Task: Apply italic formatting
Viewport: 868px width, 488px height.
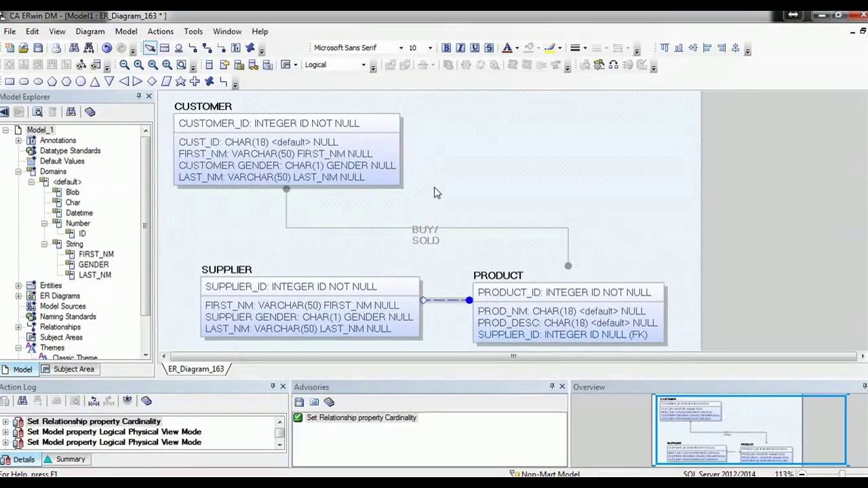Action: (460, 48)
